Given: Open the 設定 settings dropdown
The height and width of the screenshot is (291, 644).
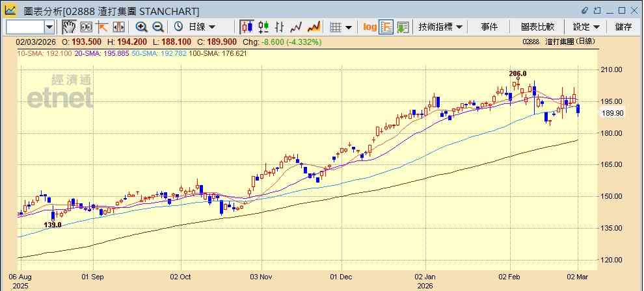Looking at the screenshot, I should click(586, 27).
